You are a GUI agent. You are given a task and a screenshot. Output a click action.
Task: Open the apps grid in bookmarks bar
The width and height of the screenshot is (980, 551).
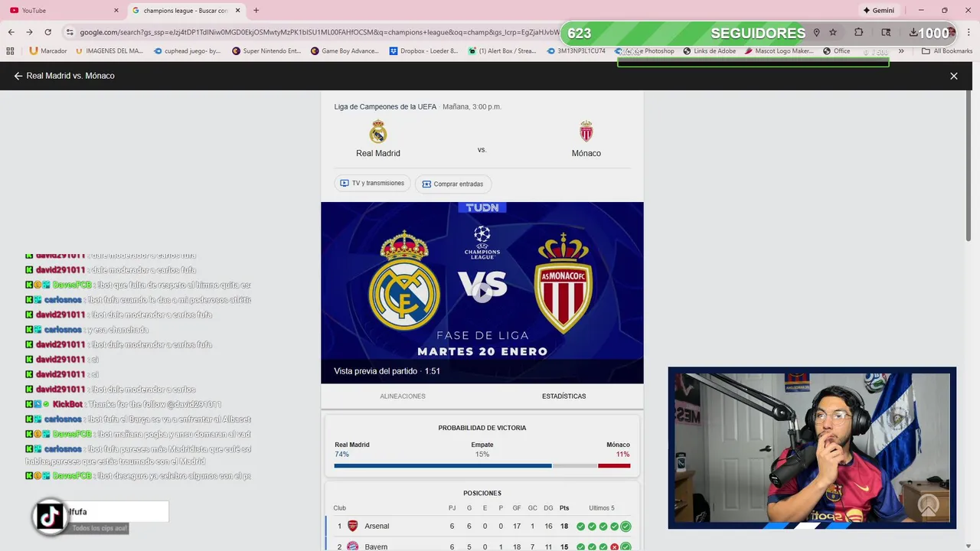click(10, 51)
